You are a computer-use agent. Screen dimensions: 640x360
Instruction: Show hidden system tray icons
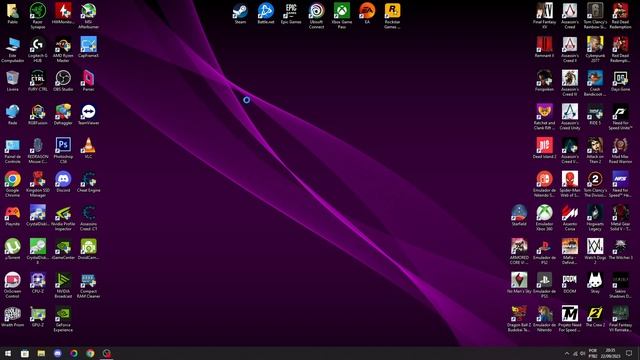[x=567, y=353]
